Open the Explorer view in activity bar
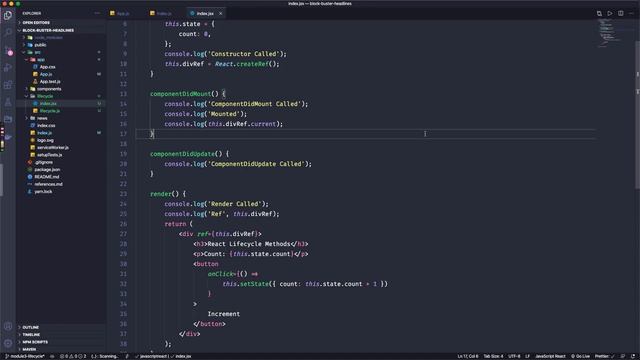This screenshot has height=360, width=640. [x=8, y=16]
